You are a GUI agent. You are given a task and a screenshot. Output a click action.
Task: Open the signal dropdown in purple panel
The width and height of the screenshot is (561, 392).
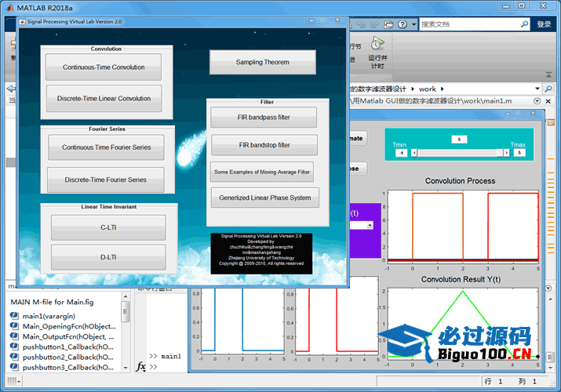pyautogui.click(x=370, y=225)
